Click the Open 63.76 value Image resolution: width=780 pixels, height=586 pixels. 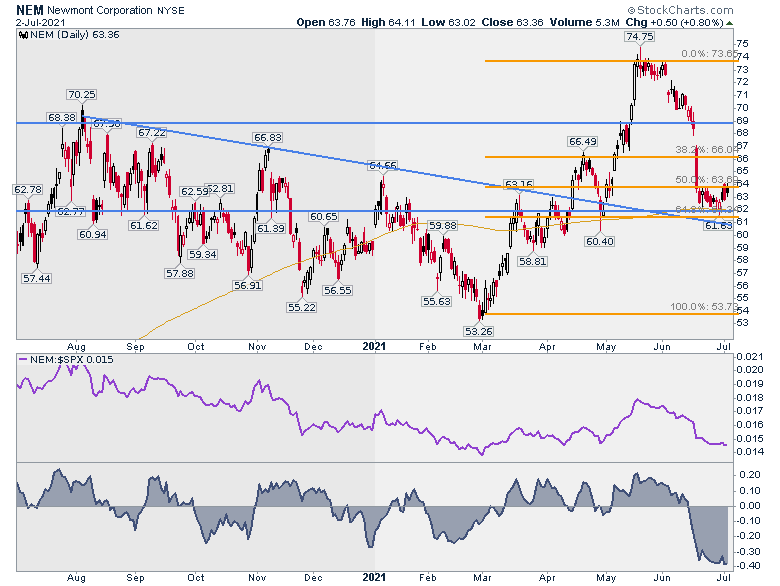coord(326,22)
